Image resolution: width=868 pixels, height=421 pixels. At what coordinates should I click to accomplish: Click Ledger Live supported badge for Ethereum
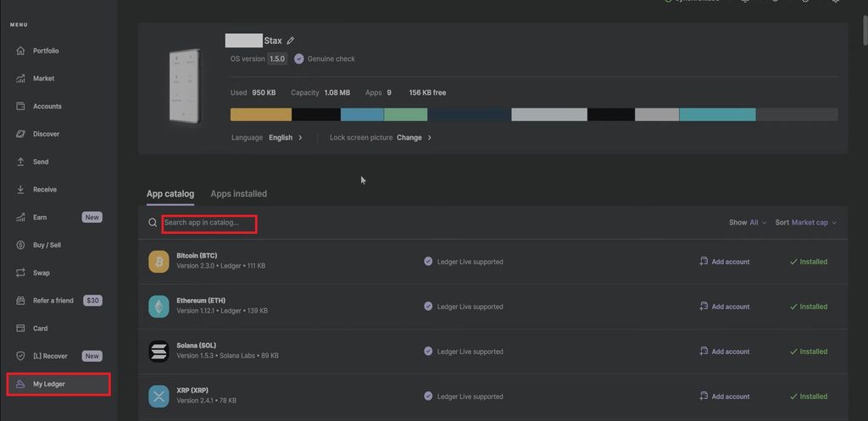(464, 307)
